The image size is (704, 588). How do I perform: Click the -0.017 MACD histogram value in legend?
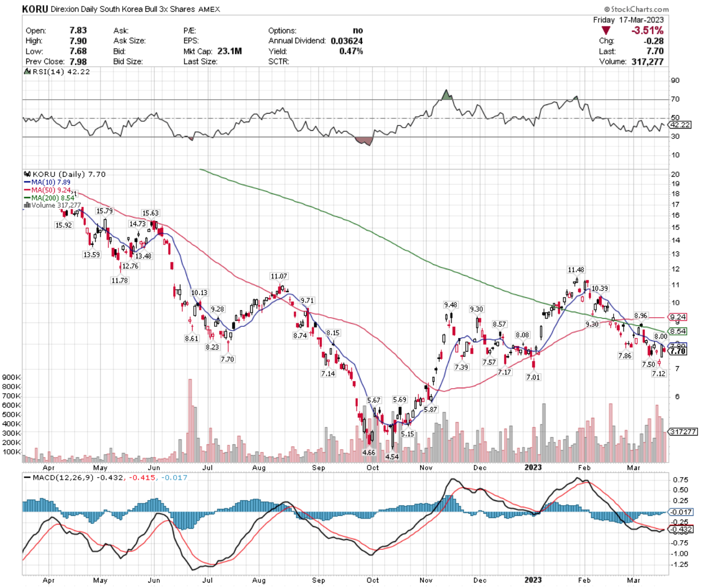point(174,478)
